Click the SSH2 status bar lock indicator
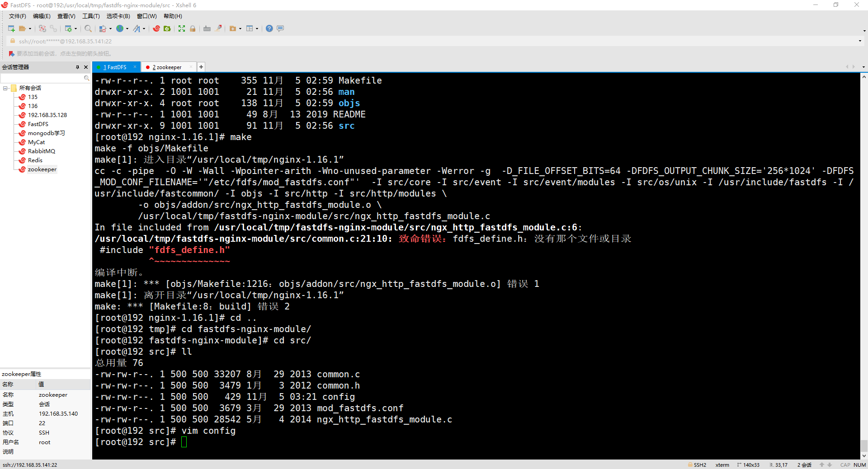868x469 pixels. pos(697,465)
